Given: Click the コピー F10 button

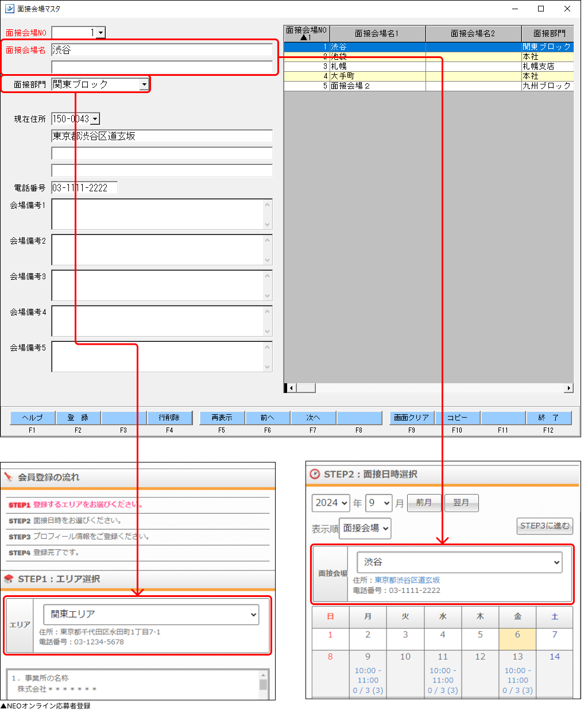Looking at the screenshot, I should point(457,418).
